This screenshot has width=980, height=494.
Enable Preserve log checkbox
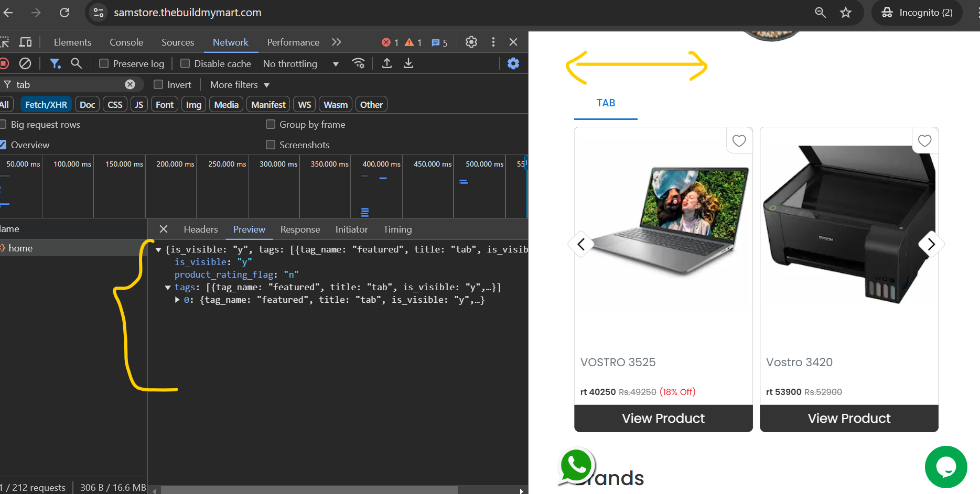(x=104, y=63)
